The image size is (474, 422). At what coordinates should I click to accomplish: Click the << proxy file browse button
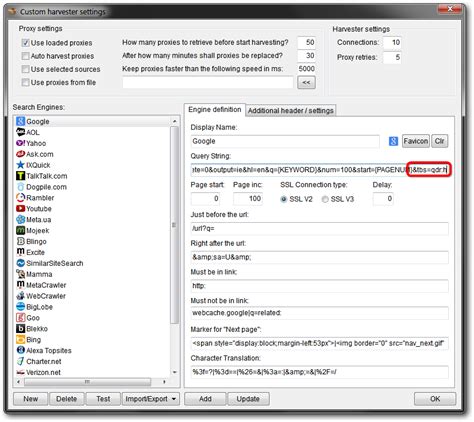point(306,82)
